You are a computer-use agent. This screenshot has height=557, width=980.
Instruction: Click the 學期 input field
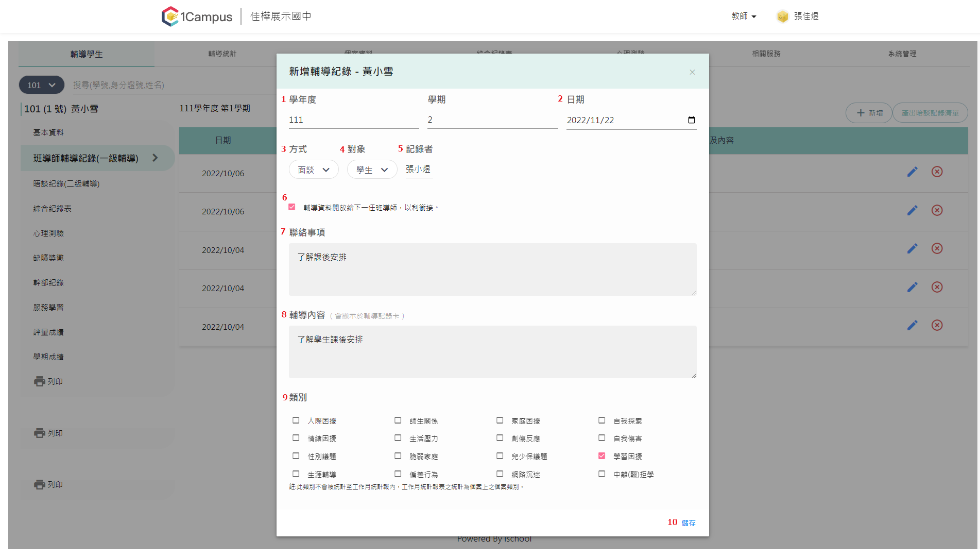click(492, 120)
